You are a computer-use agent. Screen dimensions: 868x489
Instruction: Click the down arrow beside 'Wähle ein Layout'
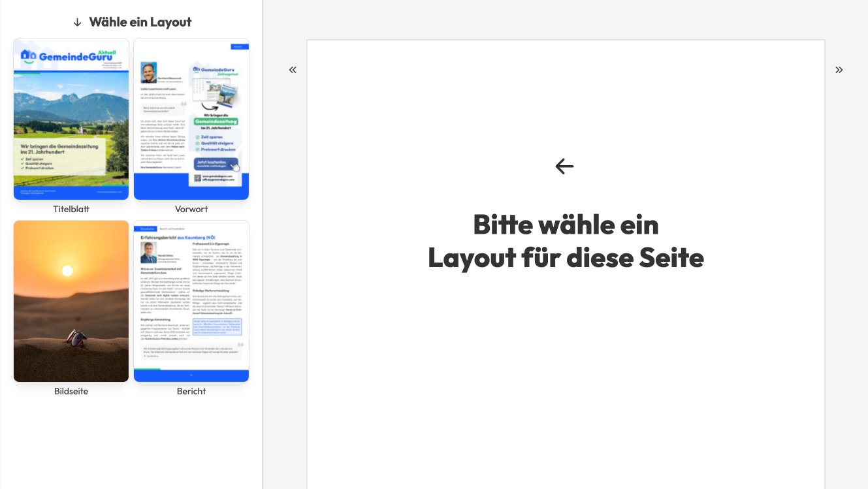(77, 22)
